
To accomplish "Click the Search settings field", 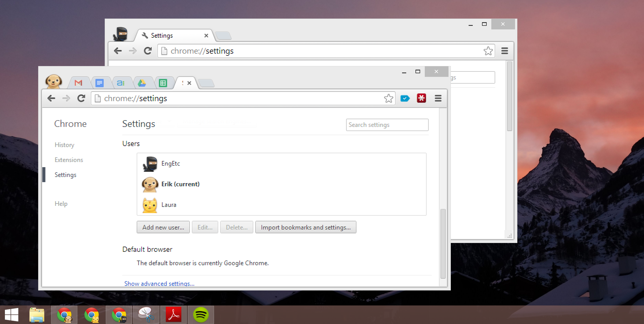I will coord(387,125).
